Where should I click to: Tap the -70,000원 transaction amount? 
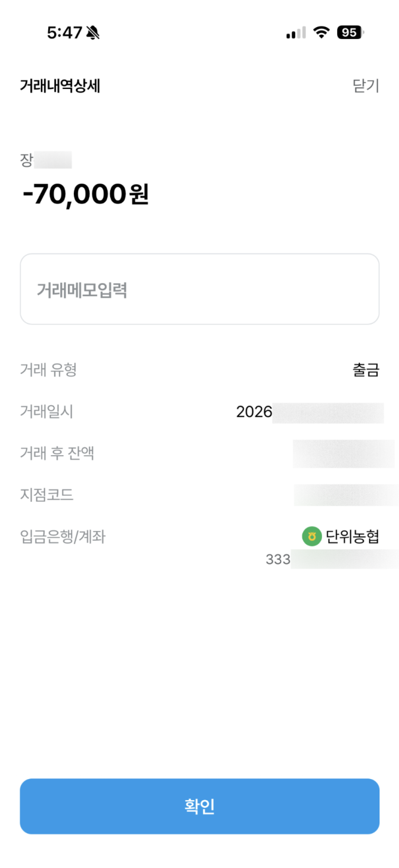click(x=86, y=194)
